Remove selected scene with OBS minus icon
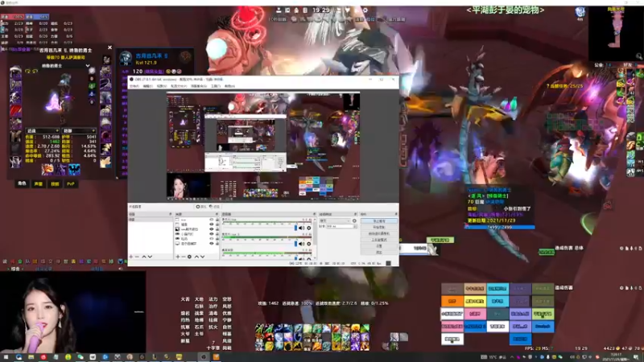Viewport: 644px width, 362px height. click(x=137, y=257)
